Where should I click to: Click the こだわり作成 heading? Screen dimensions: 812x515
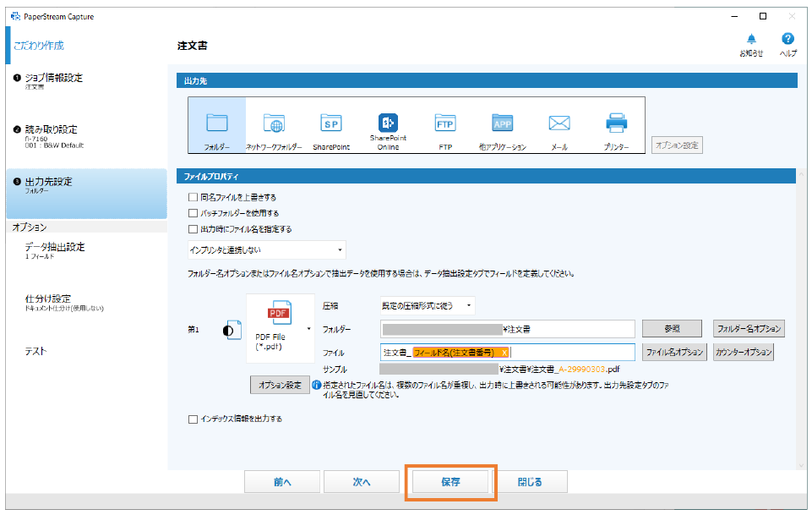pos(39,46)
